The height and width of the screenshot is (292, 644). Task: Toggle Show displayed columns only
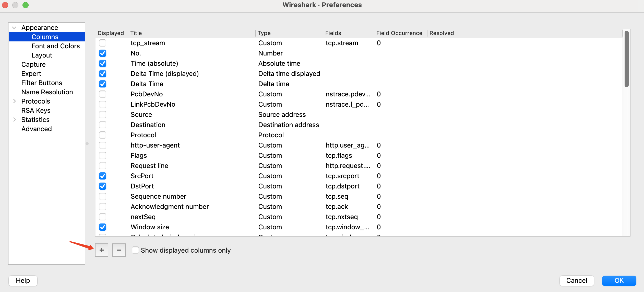coord(135,250)
